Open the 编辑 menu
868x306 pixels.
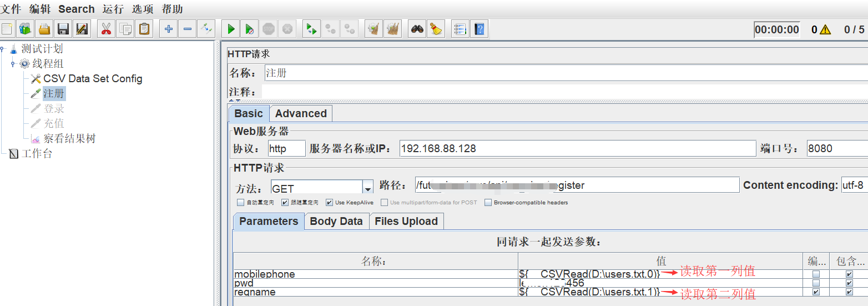pyautogui.click(x=40, y=9)
